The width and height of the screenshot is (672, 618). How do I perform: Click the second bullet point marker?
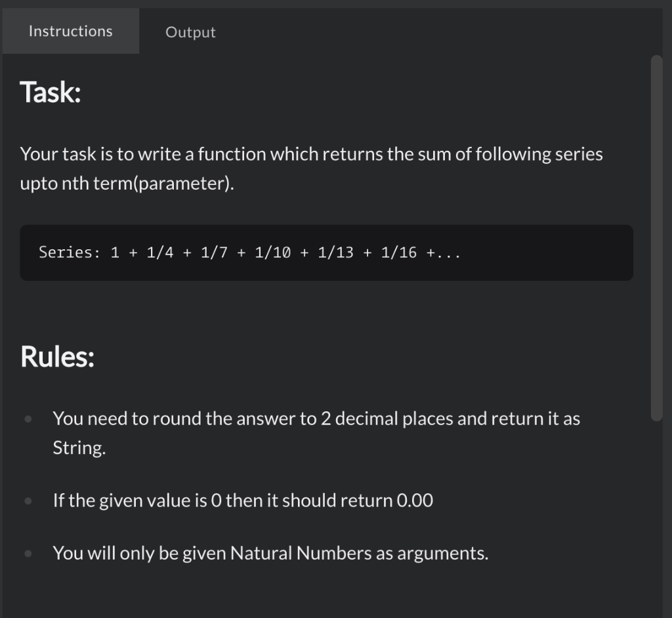28,500
